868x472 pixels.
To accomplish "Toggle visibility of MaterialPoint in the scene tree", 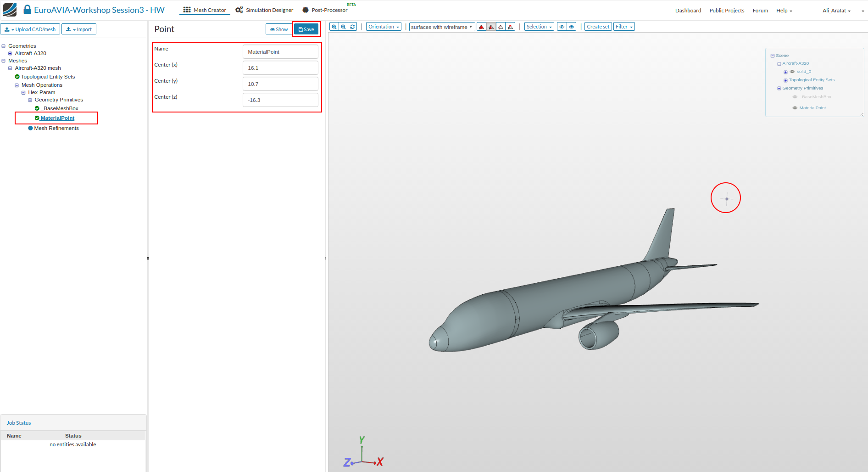I will (x=795, y=108).
